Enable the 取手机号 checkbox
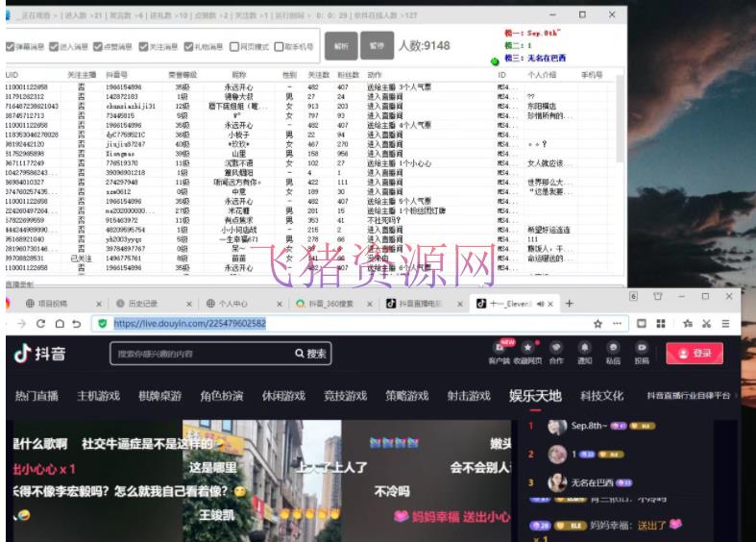Viewport: 756px width, 542px height. [x=279, y=47]
